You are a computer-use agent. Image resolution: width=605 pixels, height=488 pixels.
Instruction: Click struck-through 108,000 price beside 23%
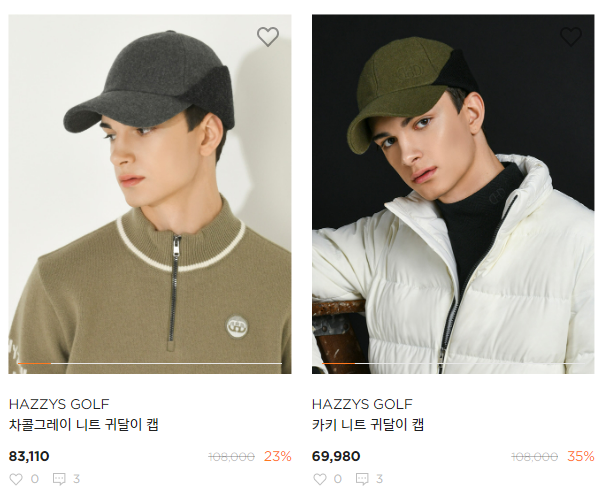click(231, 457)
